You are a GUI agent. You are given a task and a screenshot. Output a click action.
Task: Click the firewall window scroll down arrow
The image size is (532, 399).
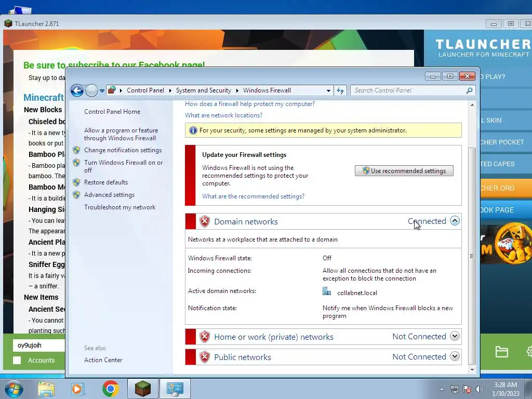(x=472, y=370)
